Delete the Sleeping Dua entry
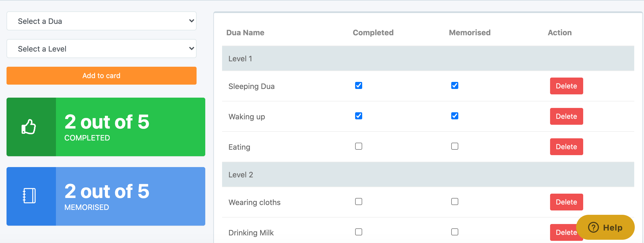This screenshot has height=243, width=644. [x=566, y=86]
